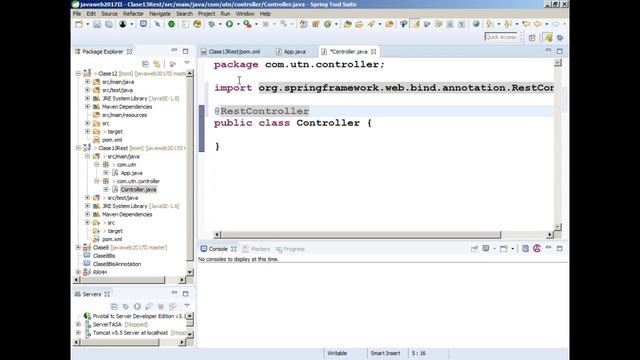Click the Open Console icon in the Console toolbar
The image size is (640, 360).
504,249
